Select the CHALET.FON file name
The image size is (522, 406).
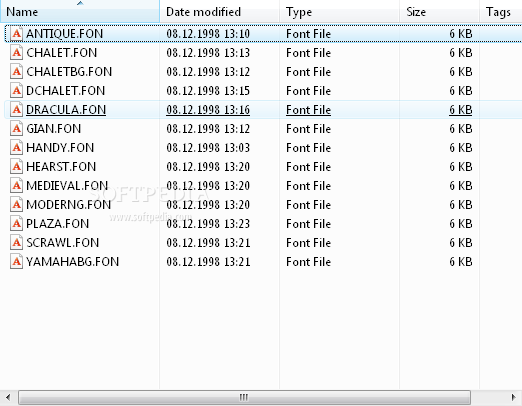tap(62, 53)
